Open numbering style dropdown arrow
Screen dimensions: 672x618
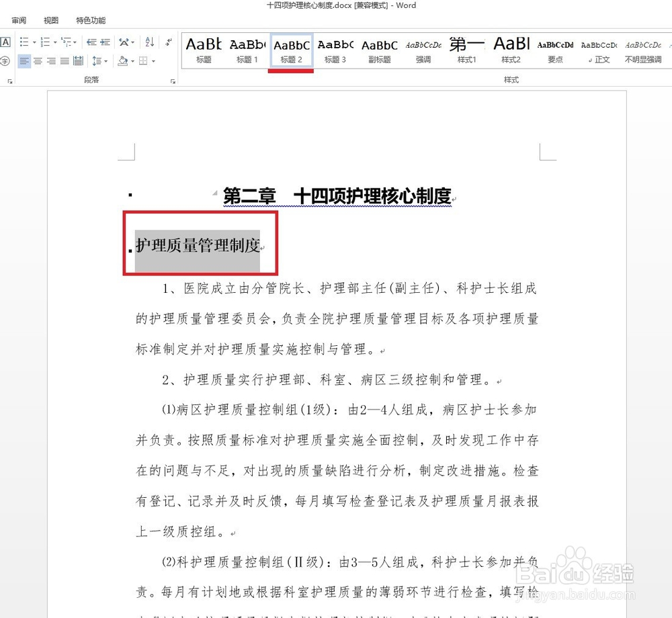[55, 42]
